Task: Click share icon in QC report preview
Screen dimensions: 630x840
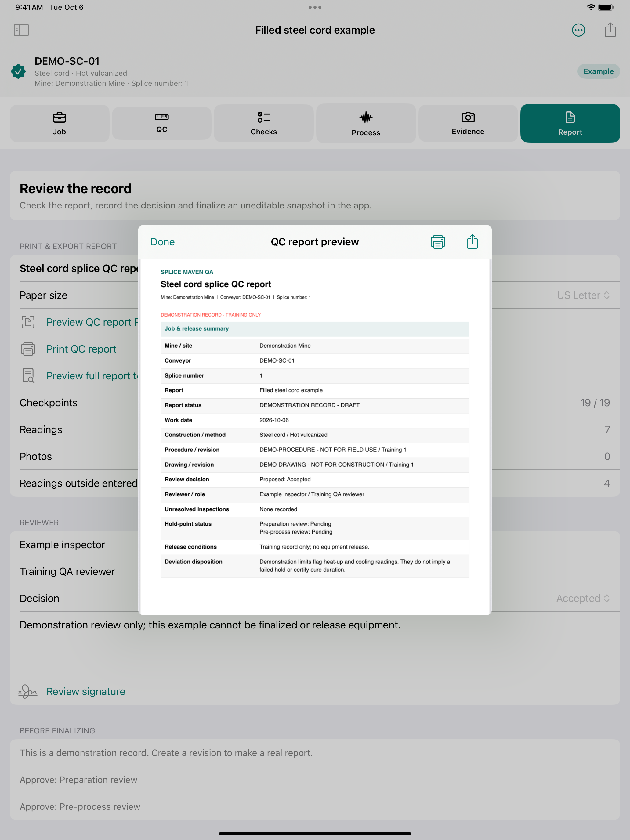Action: (472, 241)
